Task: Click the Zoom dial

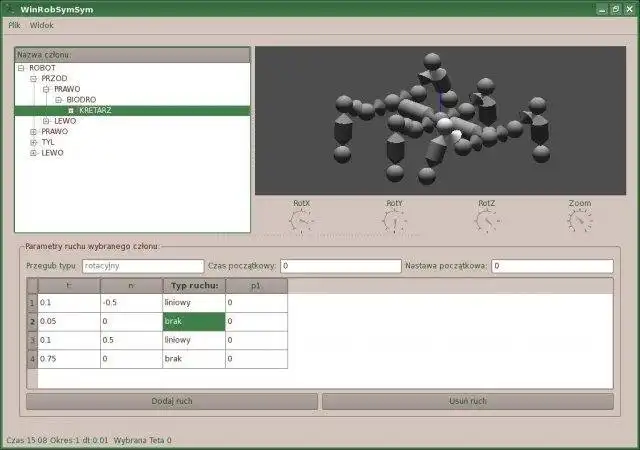Action: point(580,221)
